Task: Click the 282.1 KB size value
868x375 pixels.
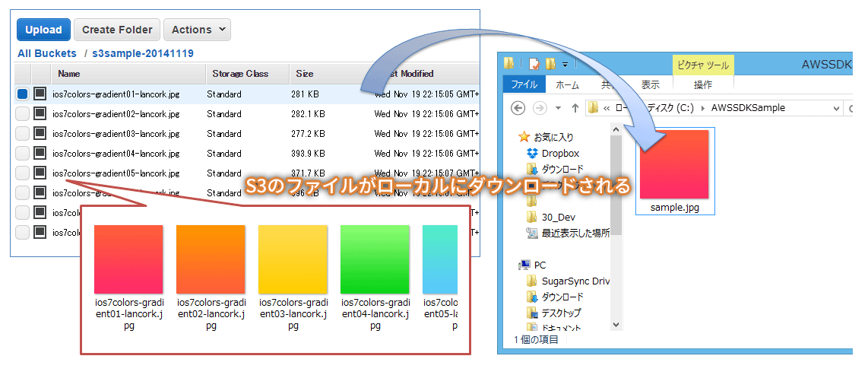Action: (x=308, y=114)
